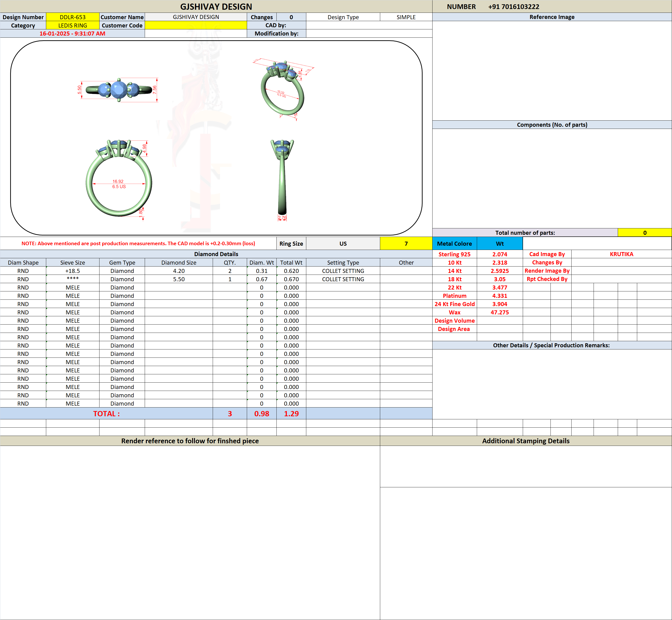This screenshot has height=620, width=672.
Task: Click the timestamp '16-01-2025 - 9:31:07 AM'
Action: coord(72,34)
